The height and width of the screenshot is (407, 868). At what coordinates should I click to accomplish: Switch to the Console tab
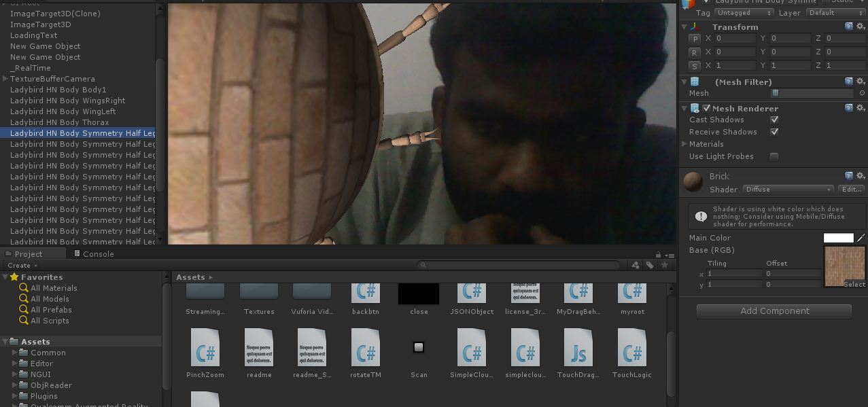(x=94, y=253)
